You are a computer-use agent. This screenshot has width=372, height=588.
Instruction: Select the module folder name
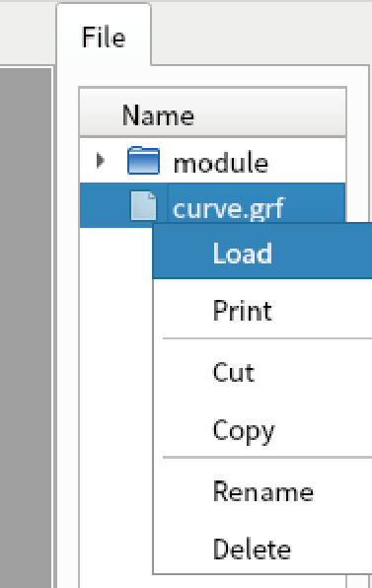tap(220, 163)
